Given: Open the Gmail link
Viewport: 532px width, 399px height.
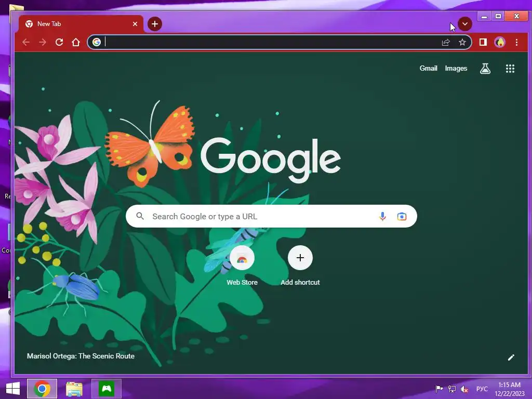Looking at the screenshot, I should [428, 68].
